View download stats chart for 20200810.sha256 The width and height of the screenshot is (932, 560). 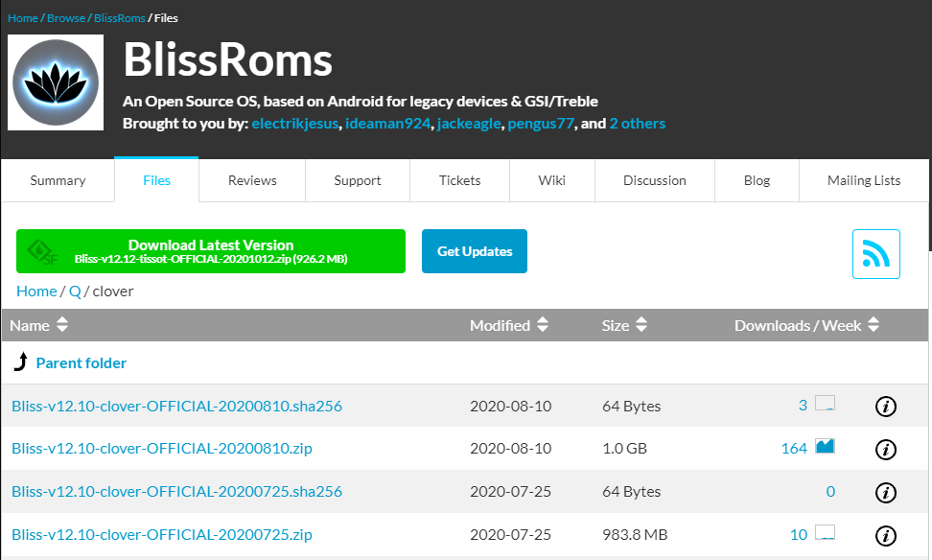[825, 403]
